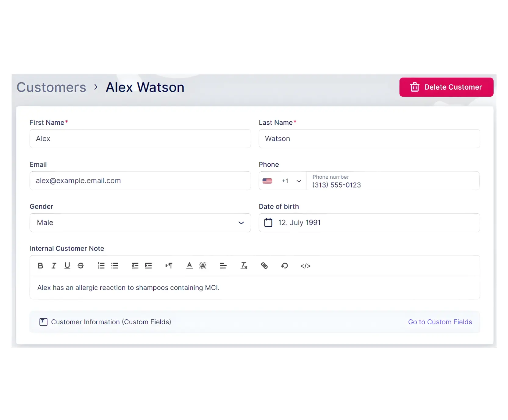Increase the indent in the note editor
This screenshot has width=508, height=420.
click(x=148, y=265)
